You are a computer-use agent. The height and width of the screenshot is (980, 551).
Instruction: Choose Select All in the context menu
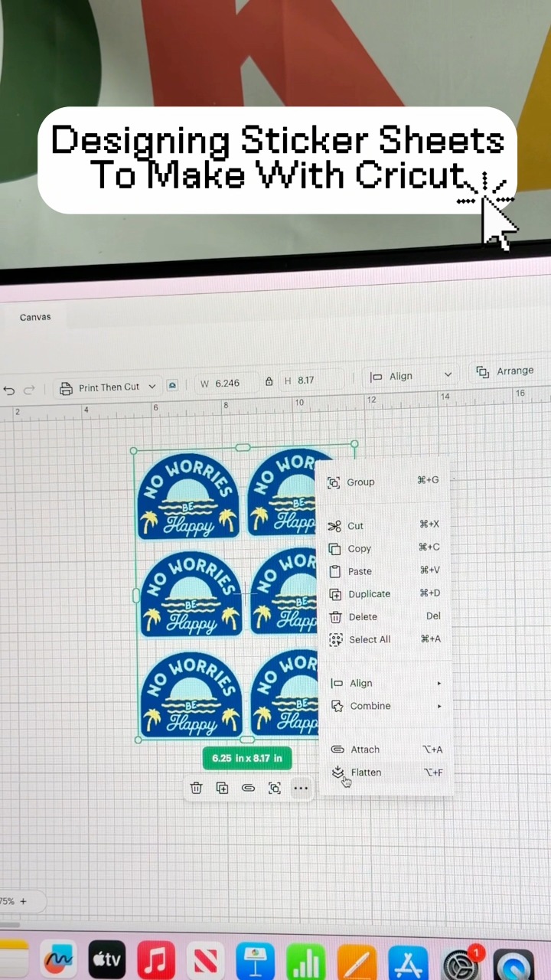point(384,639)
